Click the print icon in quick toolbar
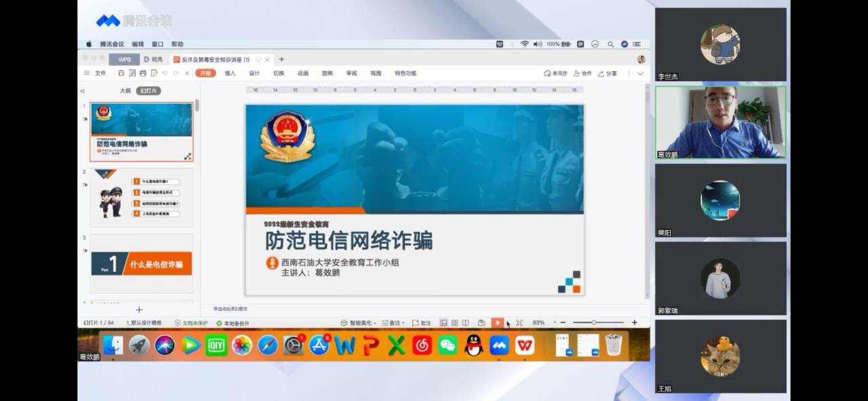The image size is (868, 401). coord(142,73)
